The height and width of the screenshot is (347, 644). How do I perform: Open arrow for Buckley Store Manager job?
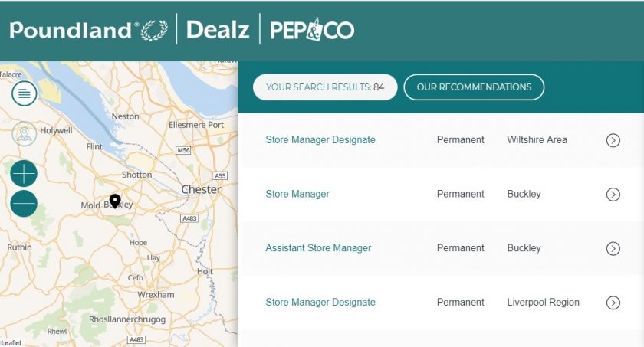(613, 195)
